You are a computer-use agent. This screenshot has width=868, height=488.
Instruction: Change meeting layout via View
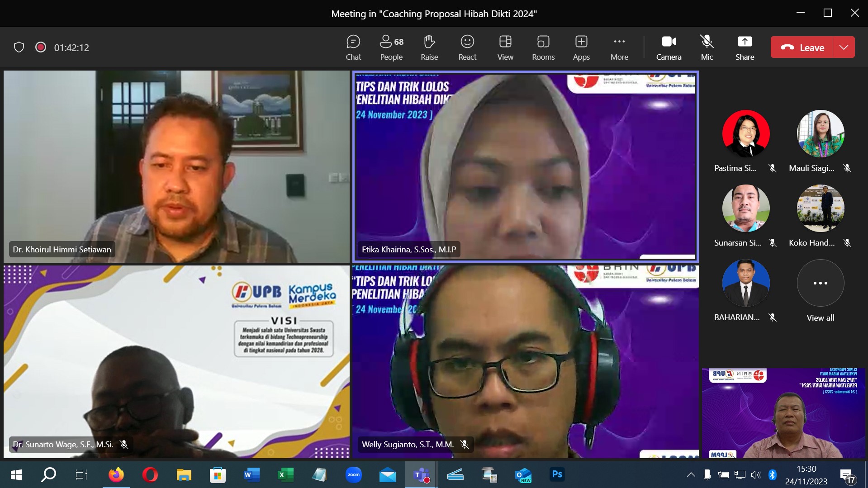click(x=505, y=47)
